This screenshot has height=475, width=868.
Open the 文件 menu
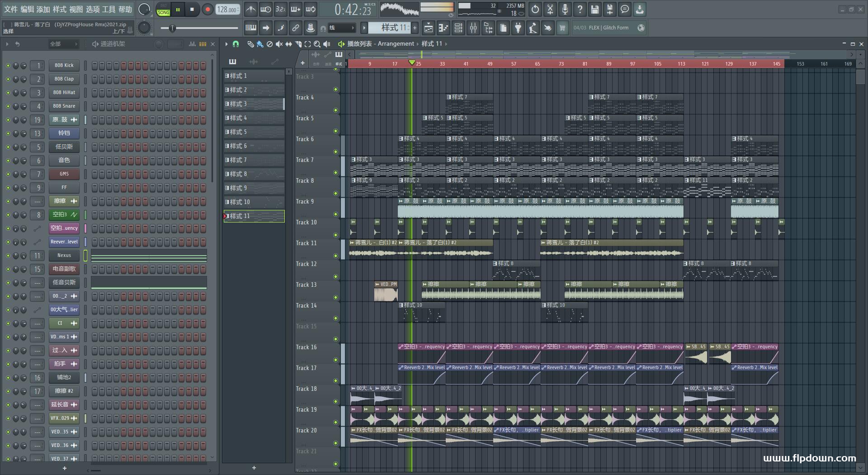pos(11,9)
